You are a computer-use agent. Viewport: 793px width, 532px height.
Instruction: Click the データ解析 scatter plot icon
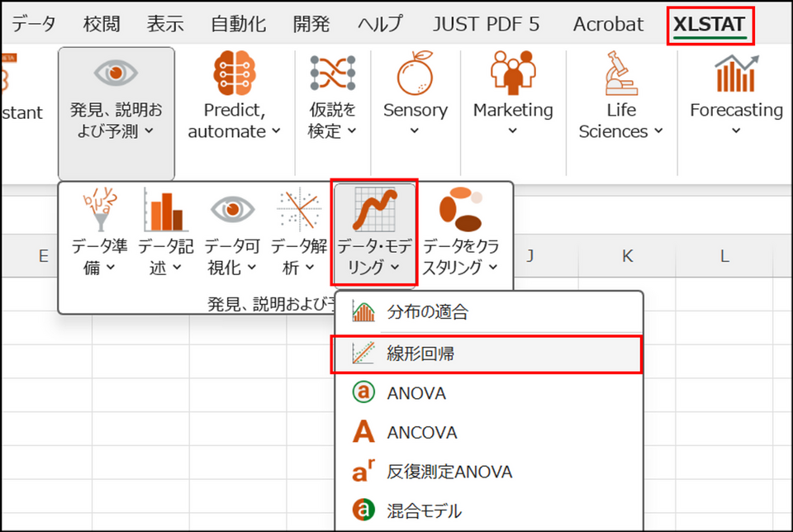point(299,209)
